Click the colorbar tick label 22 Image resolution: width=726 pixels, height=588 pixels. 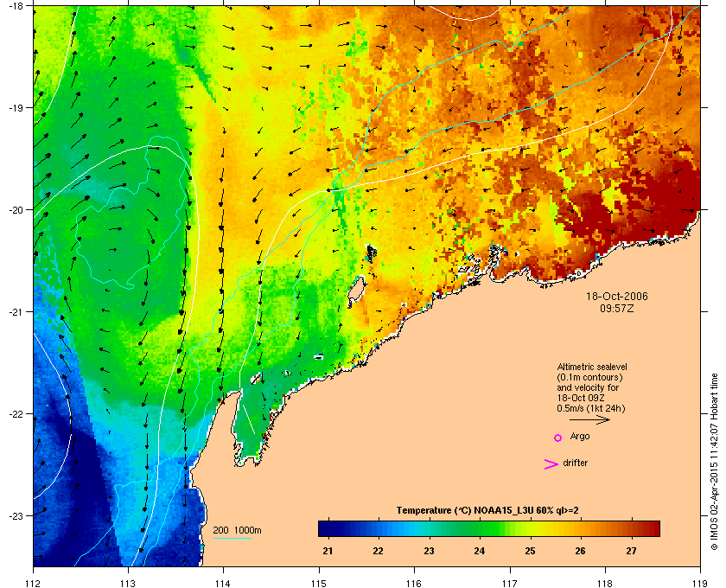(x=379, y=551)
